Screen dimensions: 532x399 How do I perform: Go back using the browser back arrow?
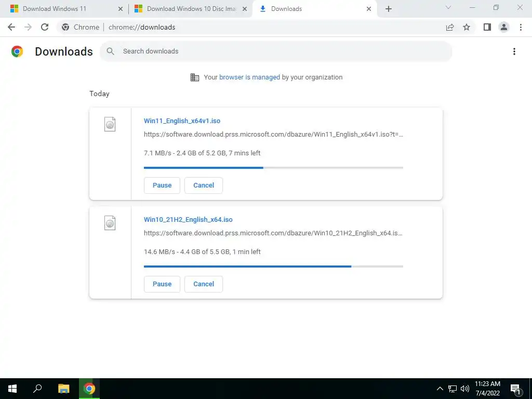coord(11,27)
